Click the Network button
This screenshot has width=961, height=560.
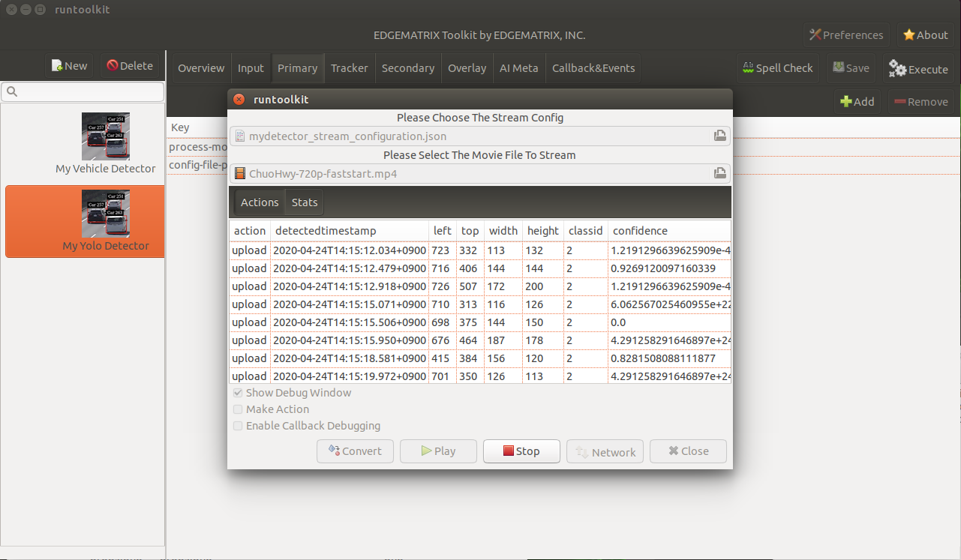[x=605, y=451]
